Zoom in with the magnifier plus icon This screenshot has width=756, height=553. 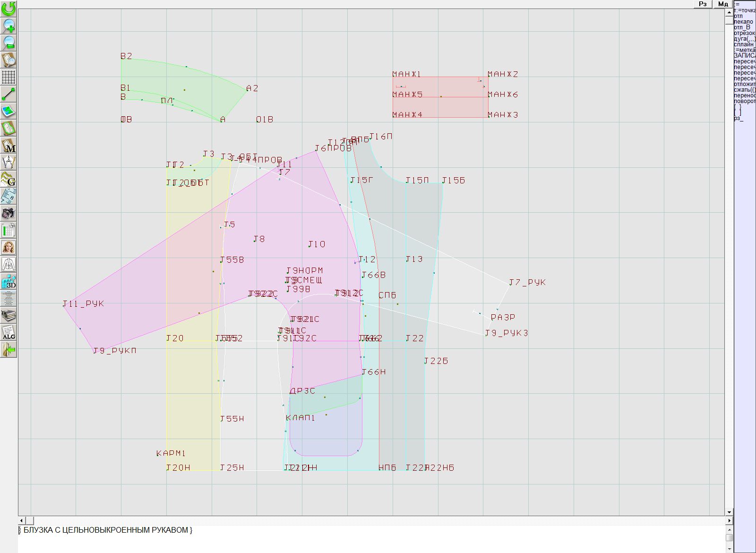click(9, 26)
